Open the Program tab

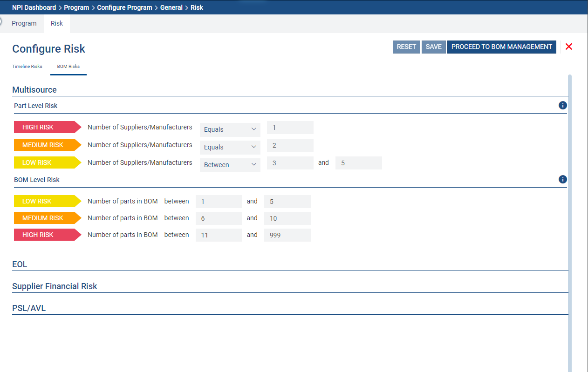click(24, 23)
